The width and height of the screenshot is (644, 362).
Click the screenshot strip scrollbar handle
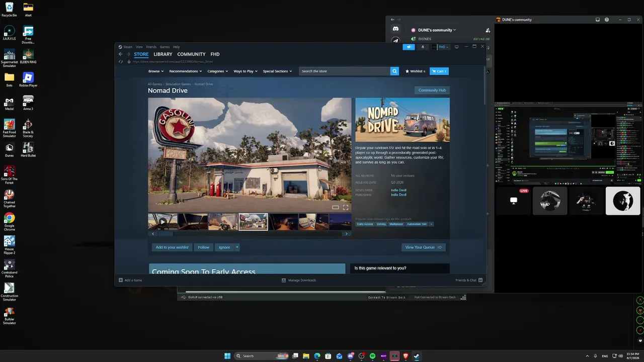click(166, 234)
